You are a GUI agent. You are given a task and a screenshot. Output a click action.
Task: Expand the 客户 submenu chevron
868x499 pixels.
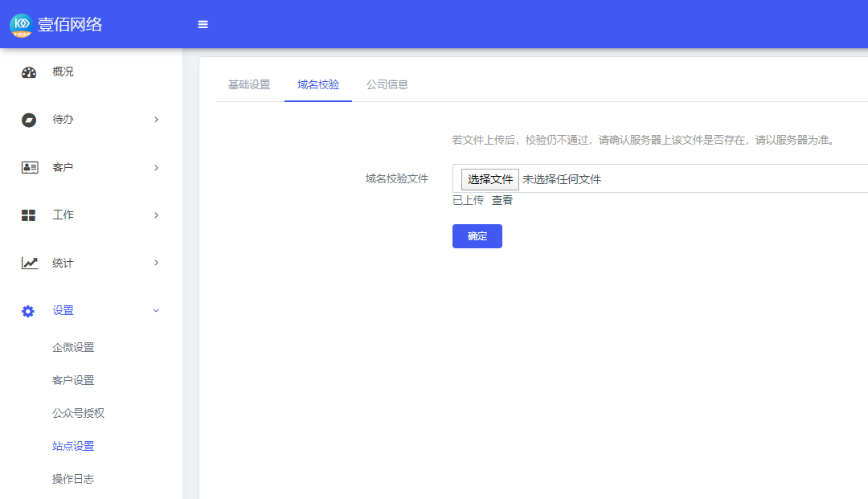pos(156,168)
